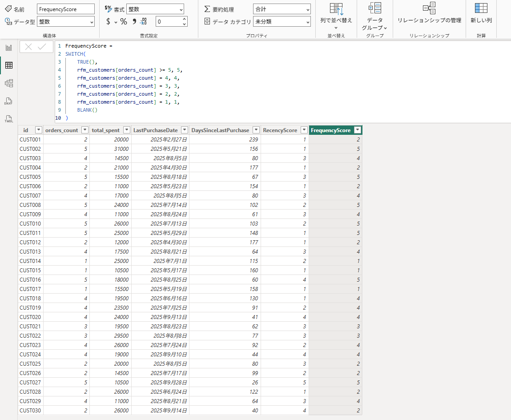Expand the data type (データ型) dropdown
Viewport: 511px width, 420px height.
65,21
